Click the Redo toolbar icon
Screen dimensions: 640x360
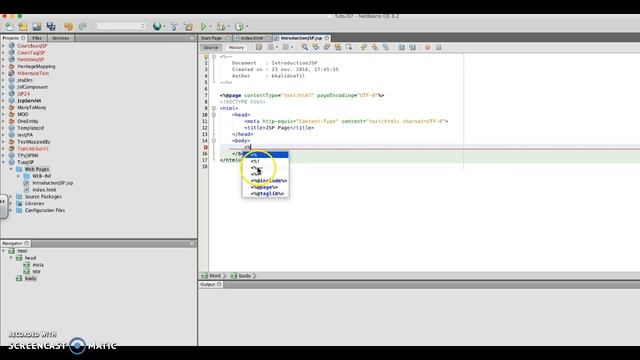click(82, 27)
